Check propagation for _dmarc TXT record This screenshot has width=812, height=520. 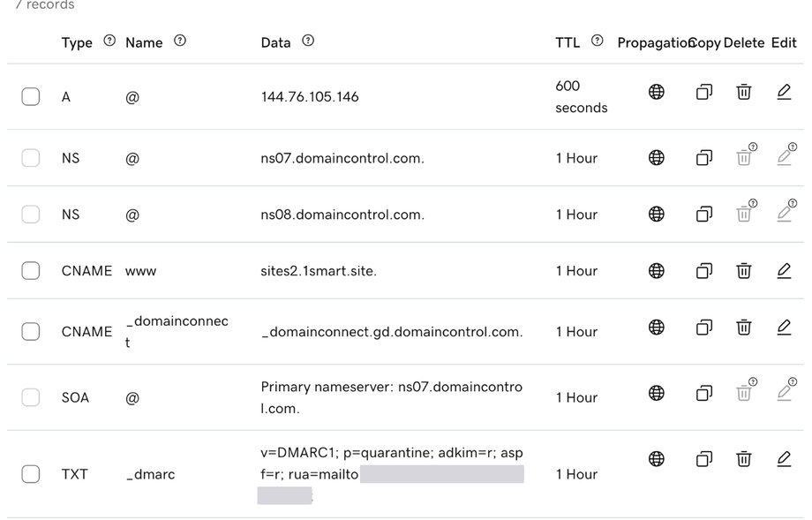click(x=656, y=459)
